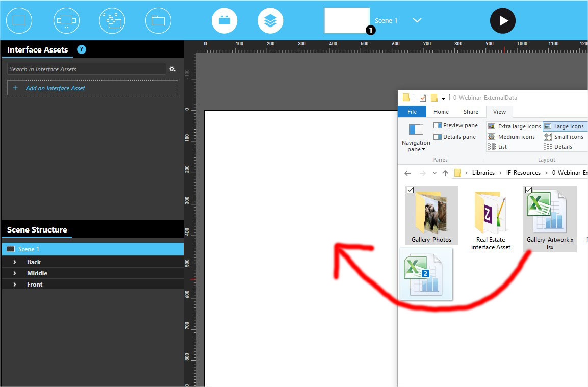Click the Search in Interface Assets field
The width and height of the screenshot is (588, 387).
tap(87, 69)
